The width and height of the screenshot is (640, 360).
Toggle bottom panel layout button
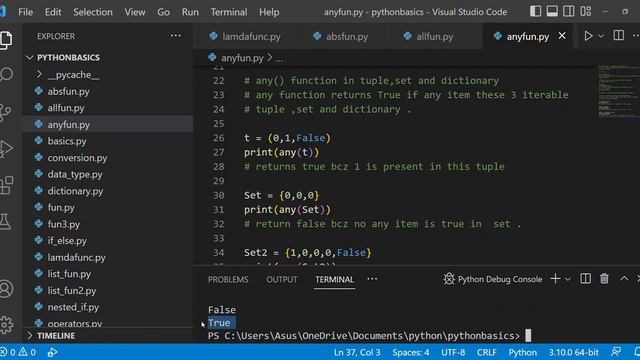[x=552, y=11]
